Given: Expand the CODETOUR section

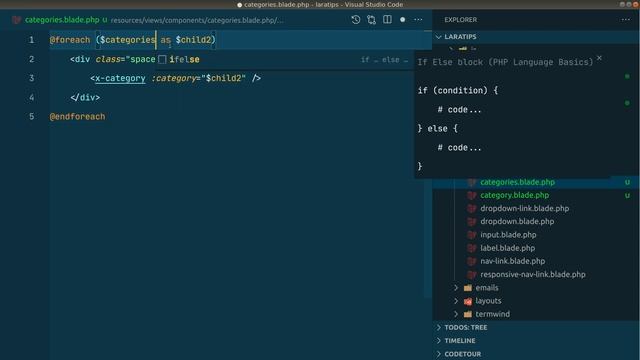Looking at the screenshot, I should click(x=462, y=354).
